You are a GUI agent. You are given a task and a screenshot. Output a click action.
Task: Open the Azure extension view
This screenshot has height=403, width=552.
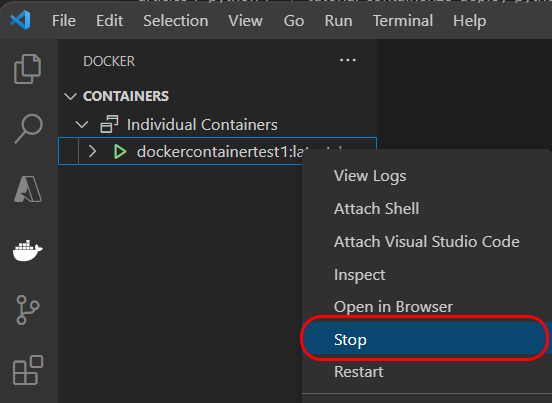coord(28,189)
